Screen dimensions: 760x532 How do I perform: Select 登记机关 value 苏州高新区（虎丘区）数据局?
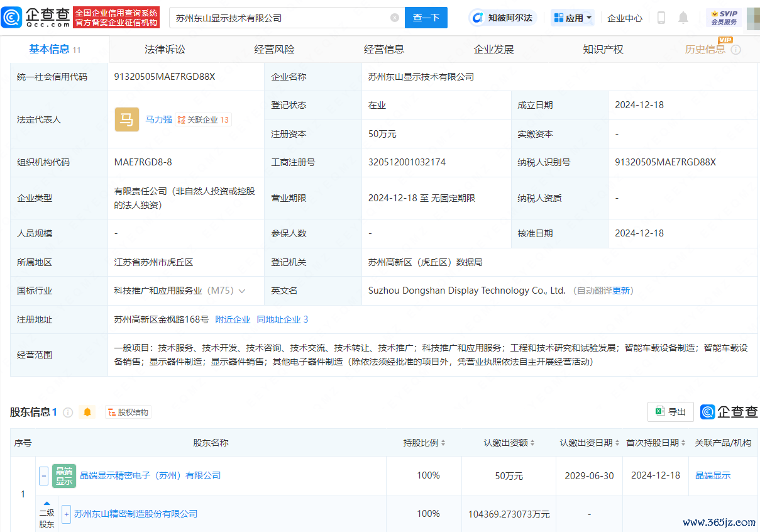426,262
